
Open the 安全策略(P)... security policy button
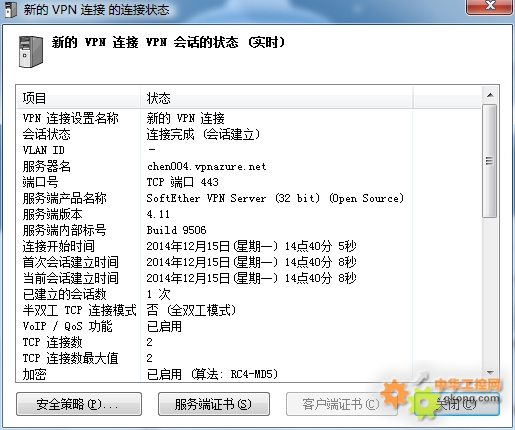pyautogui.click(x=79, y=404)
